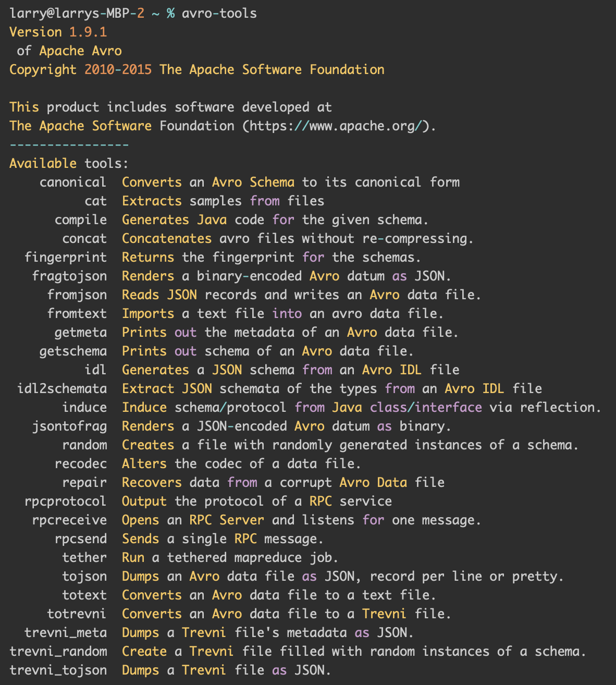The width and height of the screenshot is (616, 685).
Task: Click the 'totrevni' tool name
Action: pyautogui.click(x=77, y=614)
